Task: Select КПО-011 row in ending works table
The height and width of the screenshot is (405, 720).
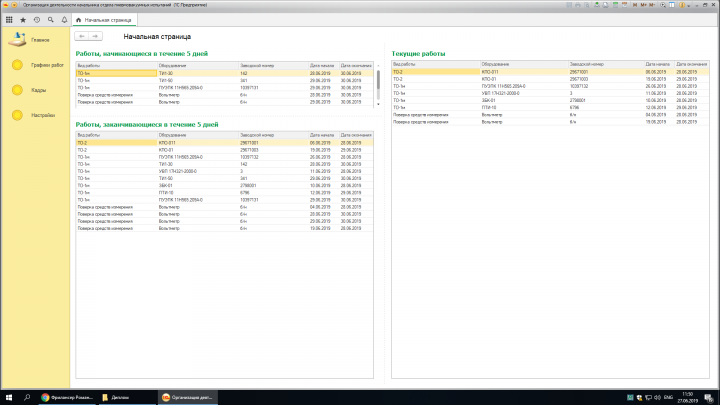Action: point(225,143)
